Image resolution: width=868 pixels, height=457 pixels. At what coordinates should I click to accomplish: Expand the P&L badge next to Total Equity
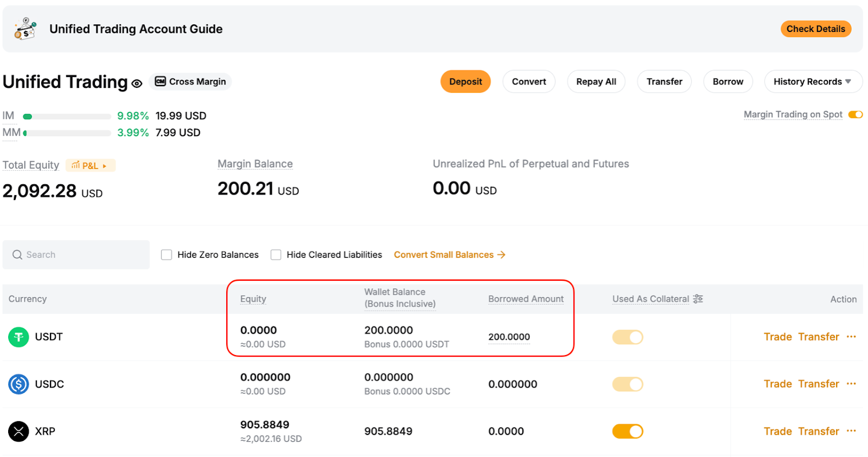[x=90, y=165]
